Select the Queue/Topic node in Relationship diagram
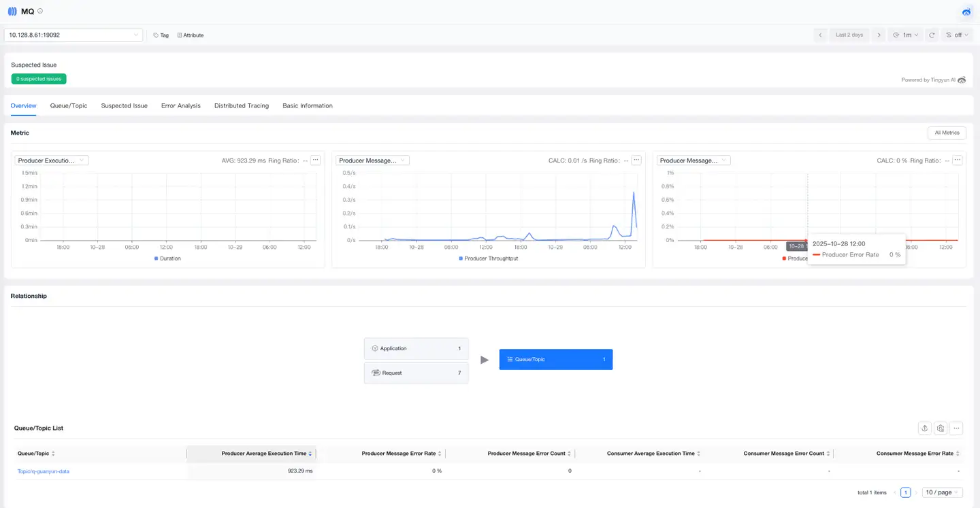 pyautogui.click(x=555, y=359)
